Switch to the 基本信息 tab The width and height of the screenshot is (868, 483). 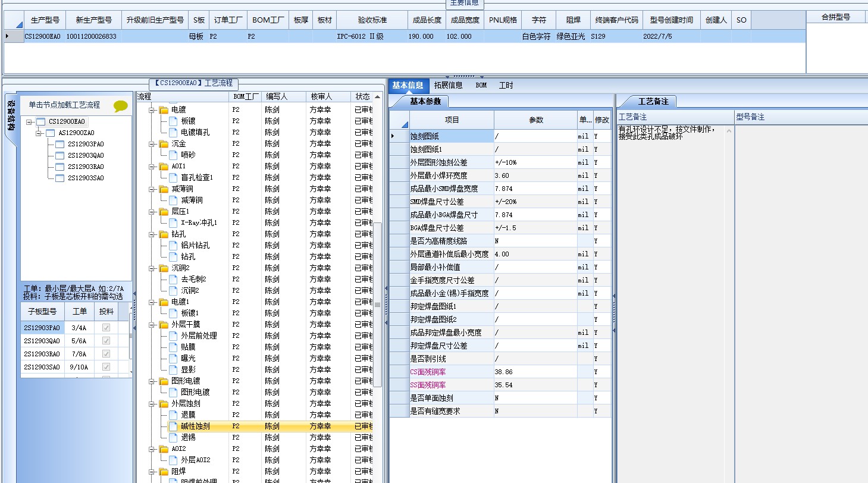(408, 85)
